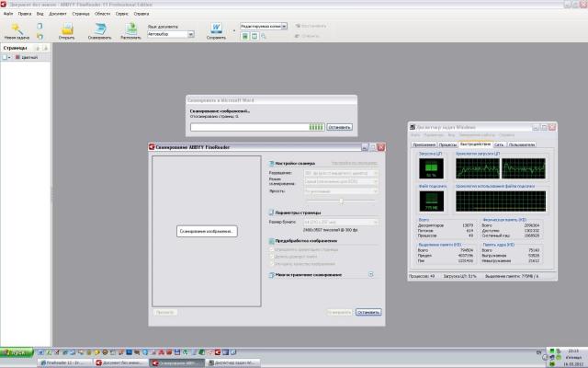588x368 pixels.
Task: Click the scan preview area in dialog
Action: [207, 231]
